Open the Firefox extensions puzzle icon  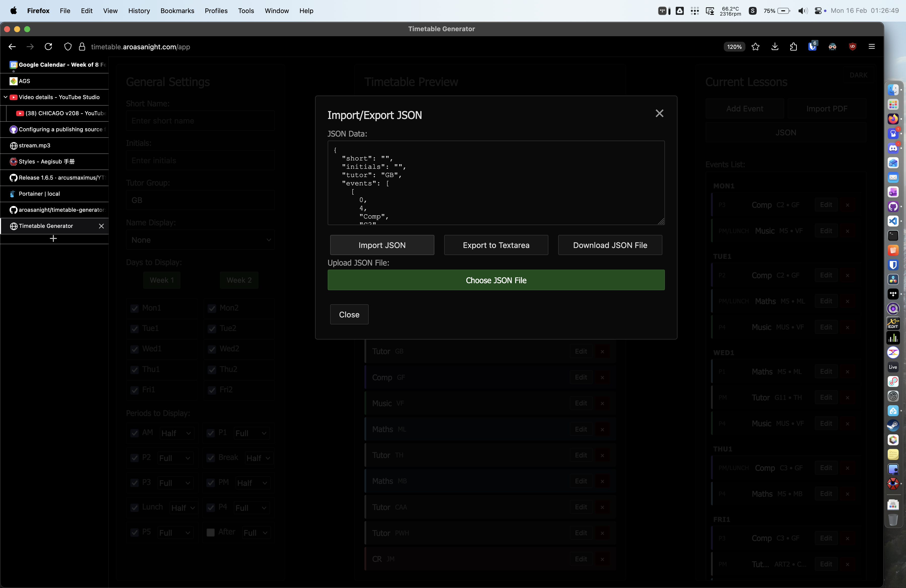793,47
